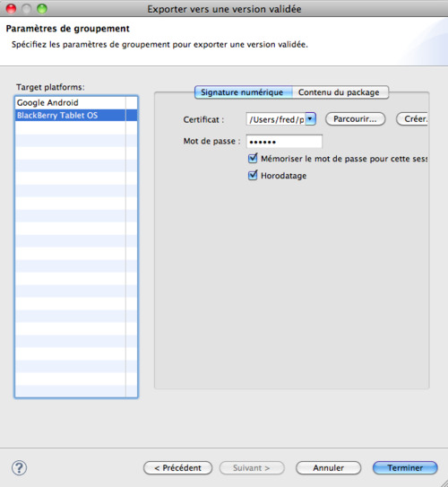Select BlackBerry Tablet OS platform row
Screen dimensions: 448x487
click(76, 116)
